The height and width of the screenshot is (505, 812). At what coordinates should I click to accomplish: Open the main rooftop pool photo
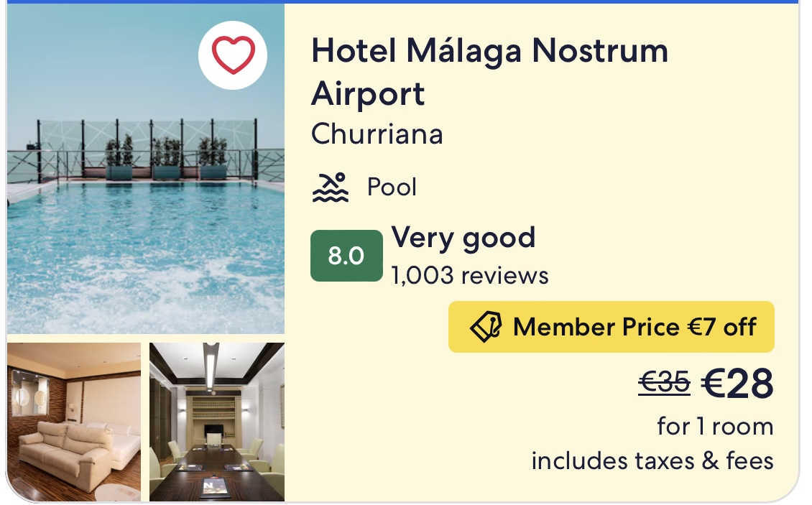tap(146, 169)
